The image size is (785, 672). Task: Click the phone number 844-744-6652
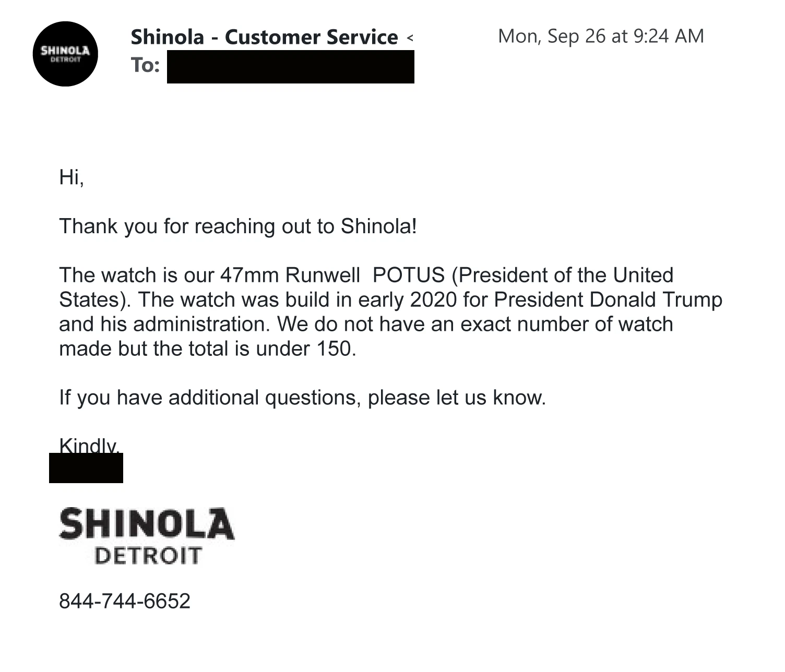pos(125,601)
